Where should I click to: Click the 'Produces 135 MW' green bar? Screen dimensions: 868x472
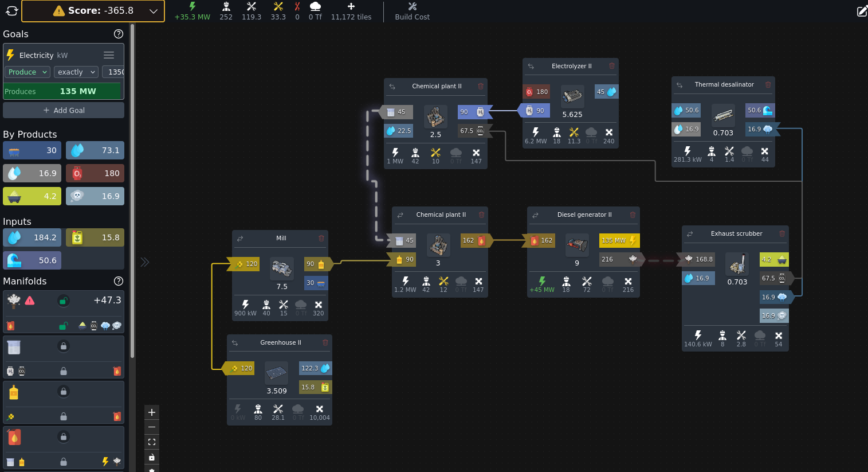tap(63, 91)
